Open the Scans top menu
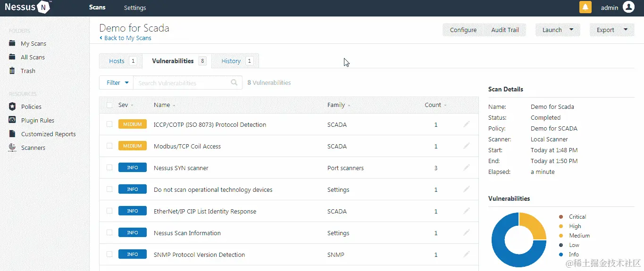The height and width of the screenshot is (271, 644). (x=97, y=8)
